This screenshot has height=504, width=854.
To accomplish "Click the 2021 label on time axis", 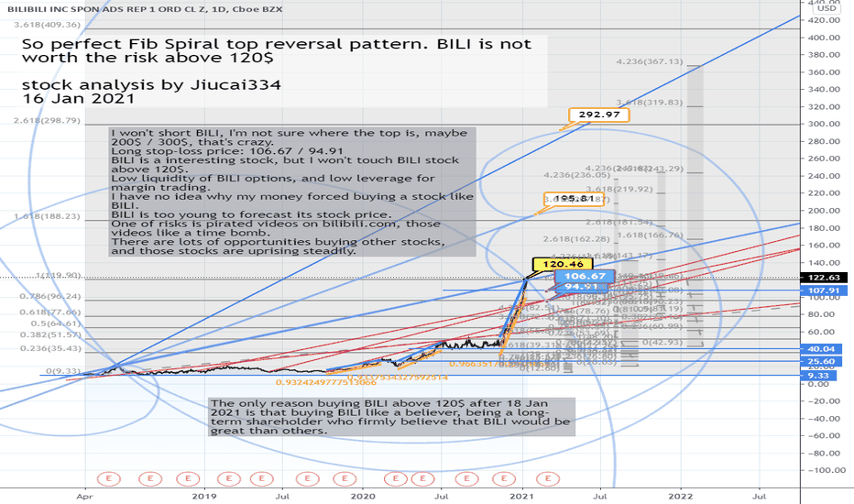I will pos(522,497).
